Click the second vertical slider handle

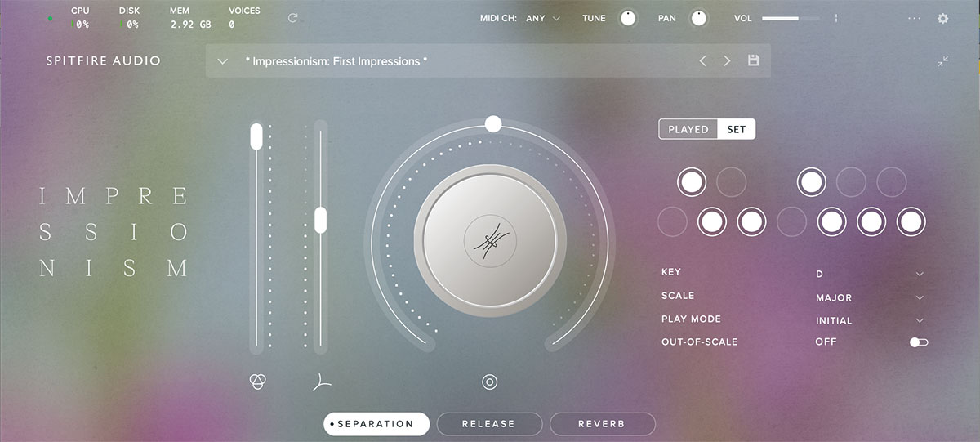click(x=320, y=219)
